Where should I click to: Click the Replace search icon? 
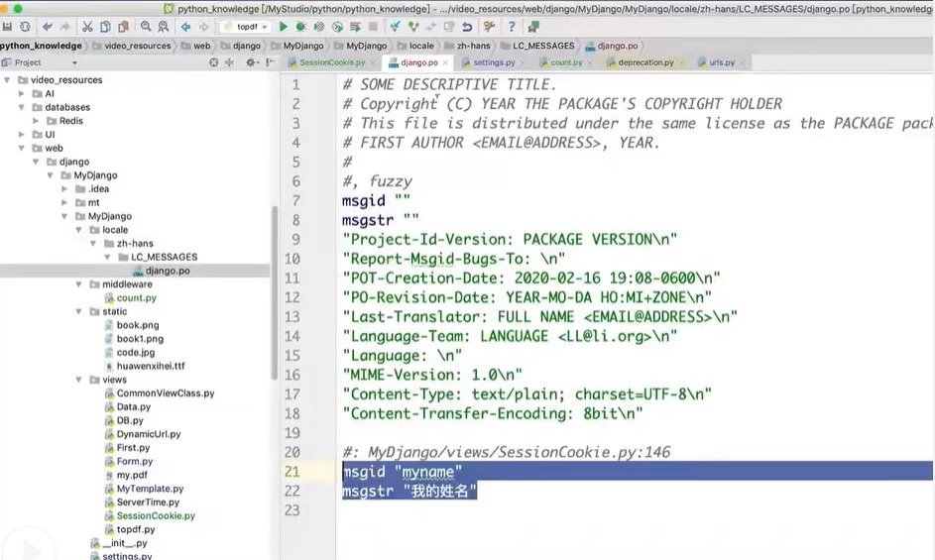(164, 27)
